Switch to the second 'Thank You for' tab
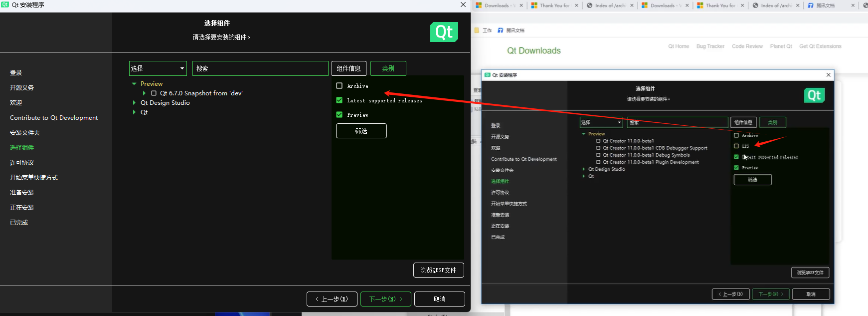Image resolution: width=868 pixels, height=316 pixels. click(720, 5)
